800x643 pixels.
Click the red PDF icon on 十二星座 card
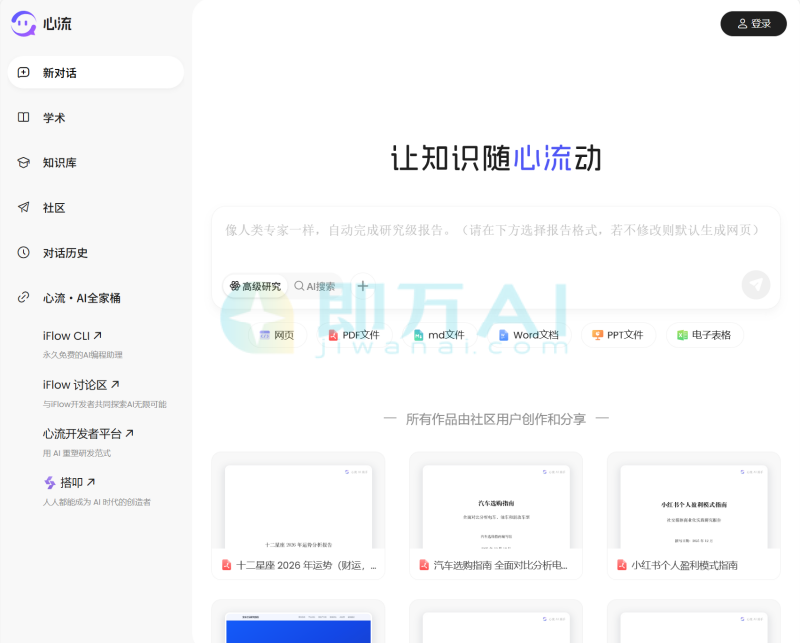pyautogui.click(x=226, y=565)
